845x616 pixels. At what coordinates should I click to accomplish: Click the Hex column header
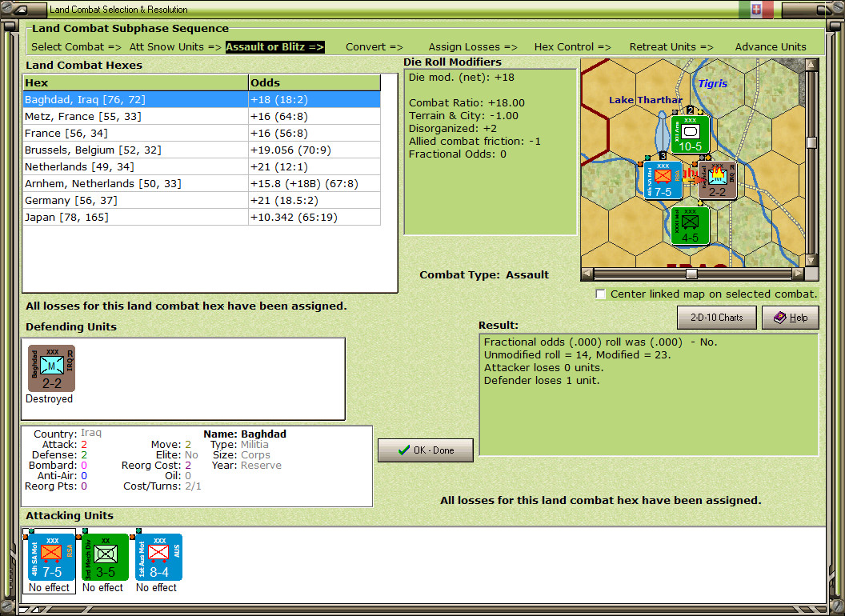tap(135, 83)
